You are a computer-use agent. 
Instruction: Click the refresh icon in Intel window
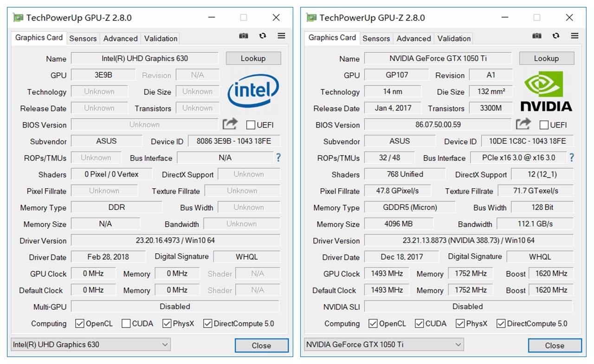click(263, 36)
